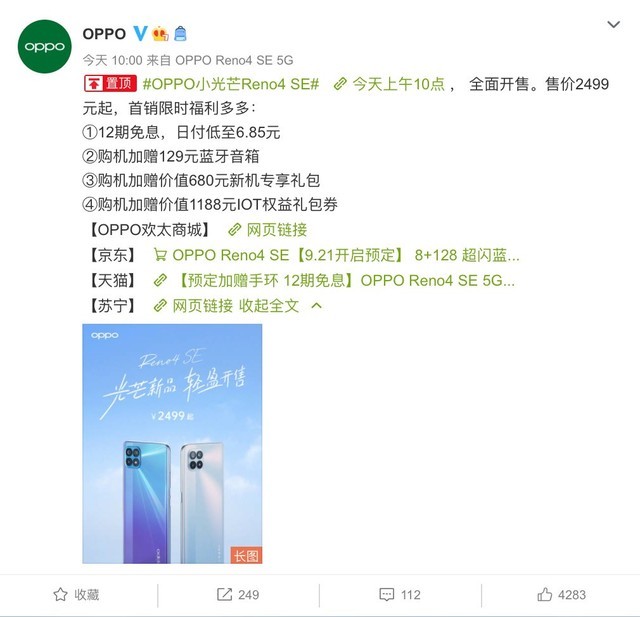
Task: Open the 今天上午10点 link
Action: point(389,84)
